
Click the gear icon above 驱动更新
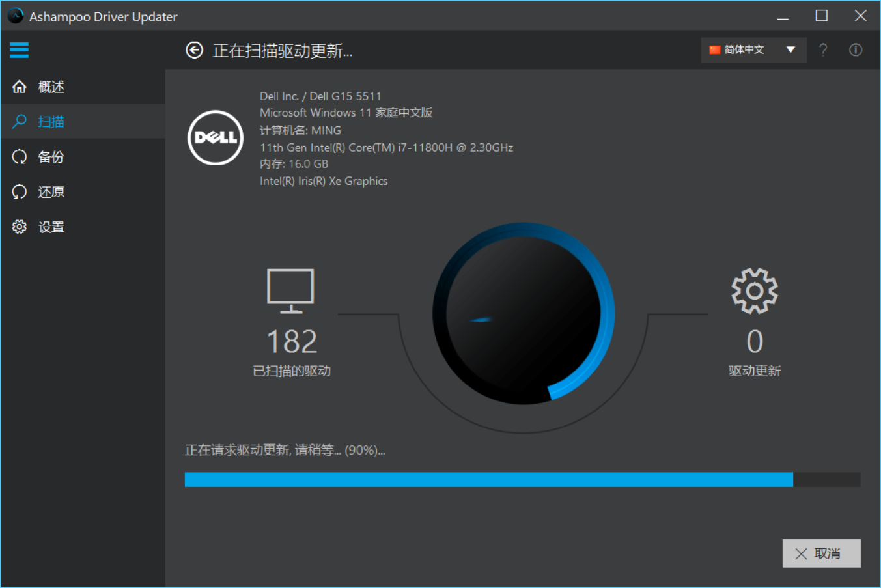pyautogui.click(x=755, y=290)
